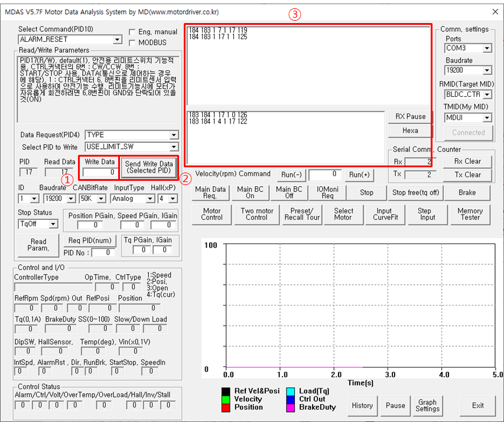Click the Read Param. button
The image size is (504, 422).
38,245
